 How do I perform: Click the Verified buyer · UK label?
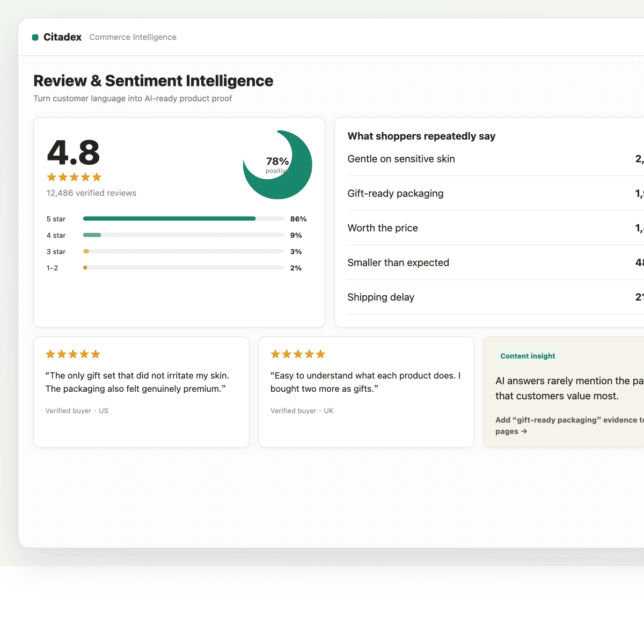[x=302, y=411]
